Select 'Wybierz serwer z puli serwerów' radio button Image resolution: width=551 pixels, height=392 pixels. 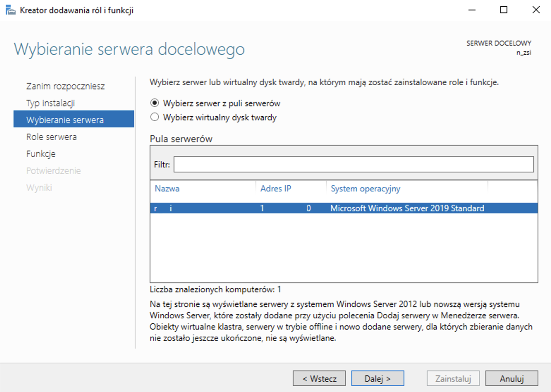pos(155,103)
